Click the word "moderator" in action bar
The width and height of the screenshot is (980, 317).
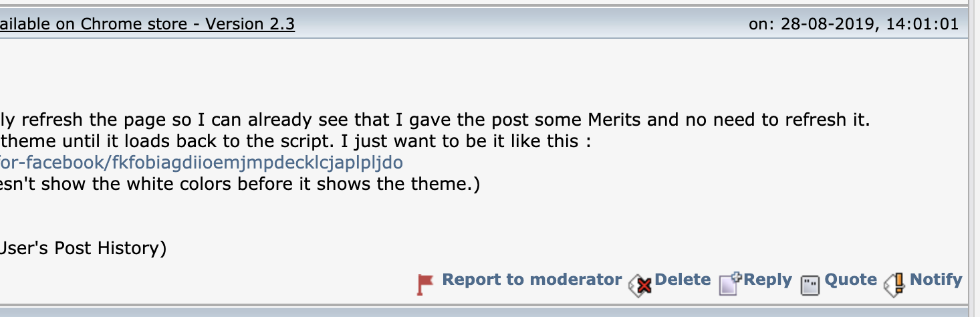pyautogui.click(x=578, y=280)
